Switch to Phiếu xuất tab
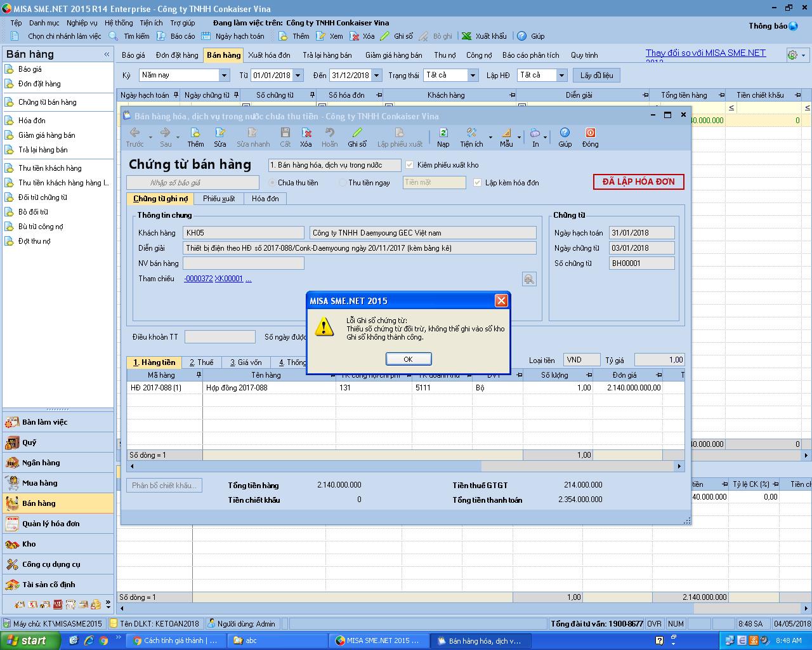Image resolution: width=812 pixels, height=650 pixels. [219, 199]
